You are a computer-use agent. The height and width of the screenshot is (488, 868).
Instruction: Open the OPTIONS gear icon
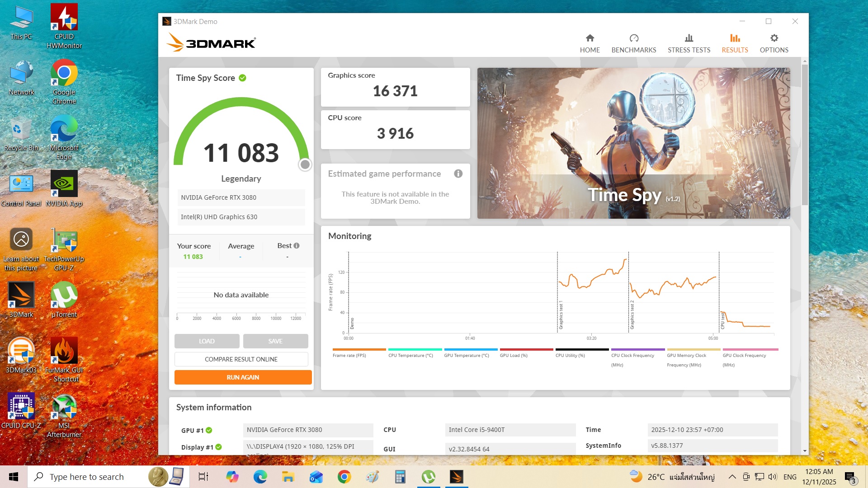(774, 38)
